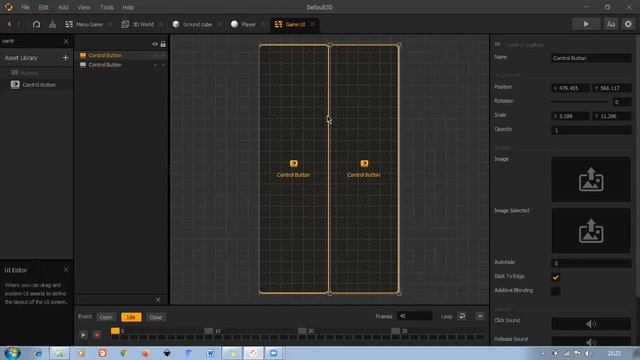Image resolution: width=640 pixels, height=360 pixels.
Task: Click timeline frame marker 0
Action: coord(116,331)
